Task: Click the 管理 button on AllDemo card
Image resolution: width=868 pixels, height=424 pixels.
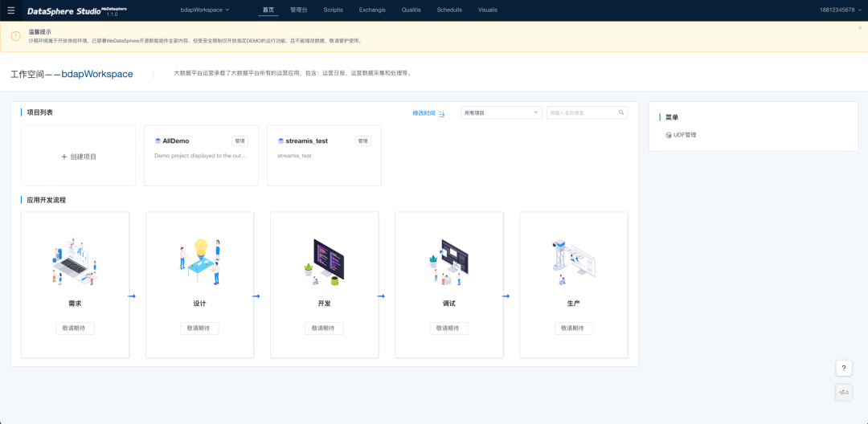Action: click(240, 141)
